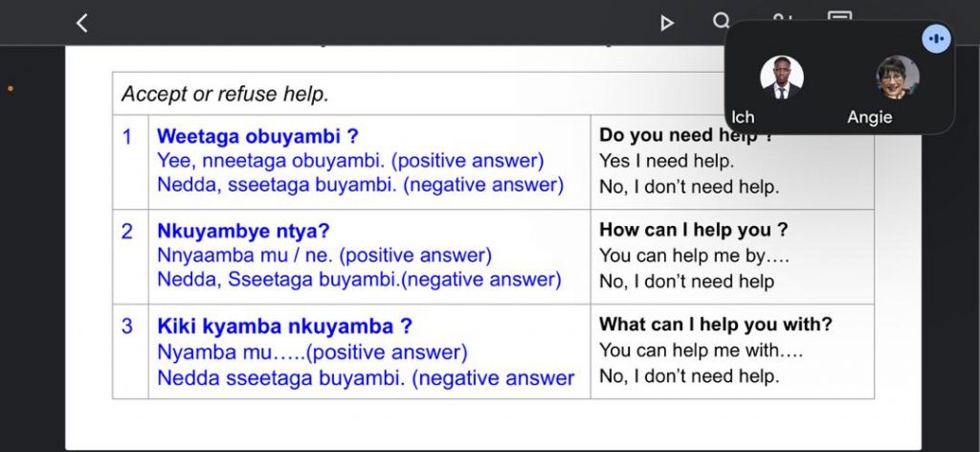This screenshot has height=452, width=980.
Task: Open search with the magnifier icon
Action: pyautogui.click(x=722, y=19)
